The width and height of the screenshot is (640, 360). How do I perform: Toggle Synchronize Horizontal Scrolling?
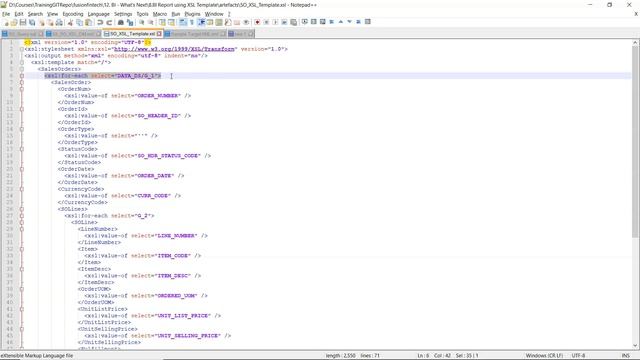pos(171,22)
